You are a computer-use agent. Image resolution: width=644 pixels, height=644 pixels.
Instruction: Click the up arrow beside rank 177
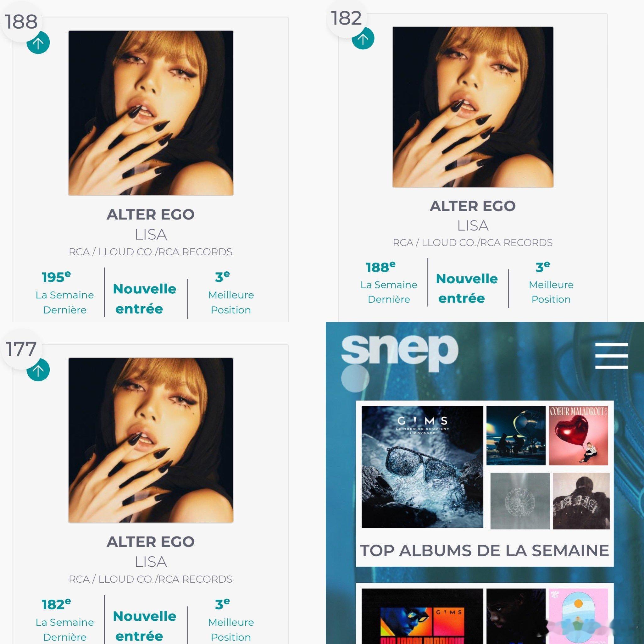point(38,370)
